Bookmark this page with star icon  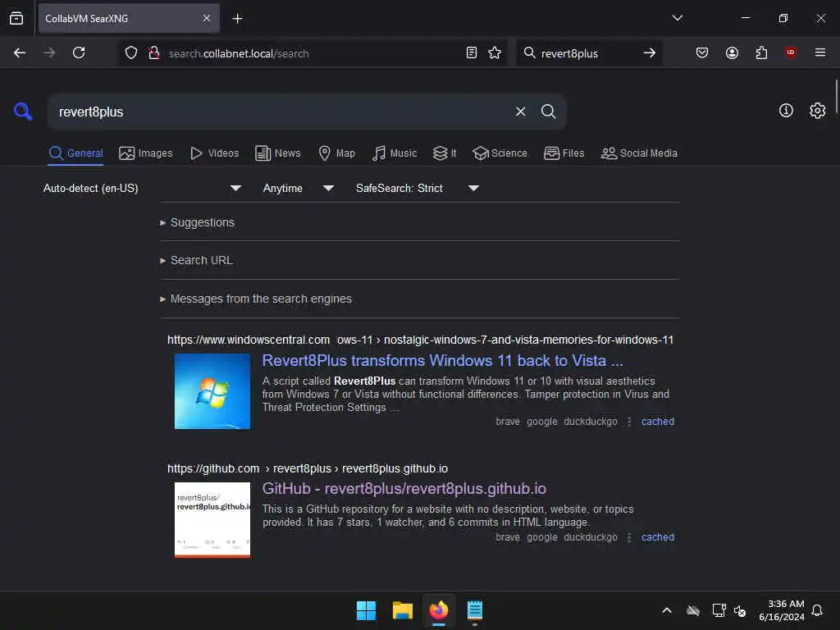pos(495,52)
